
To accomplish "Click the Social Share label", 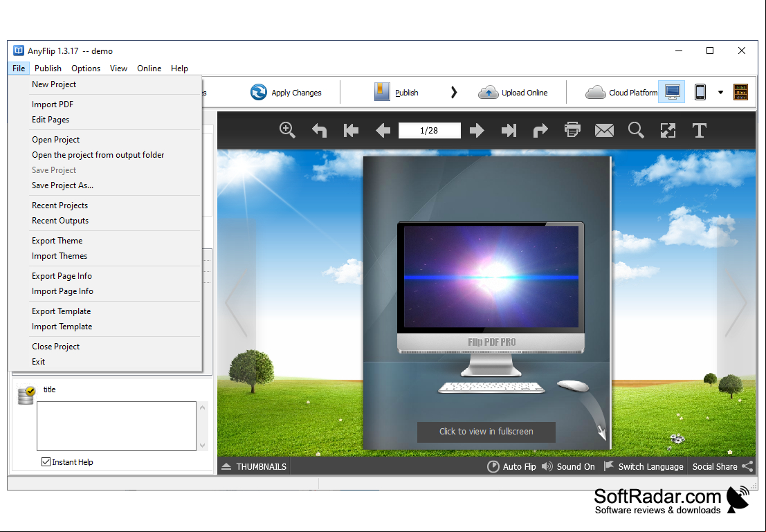I will point(715,466).
